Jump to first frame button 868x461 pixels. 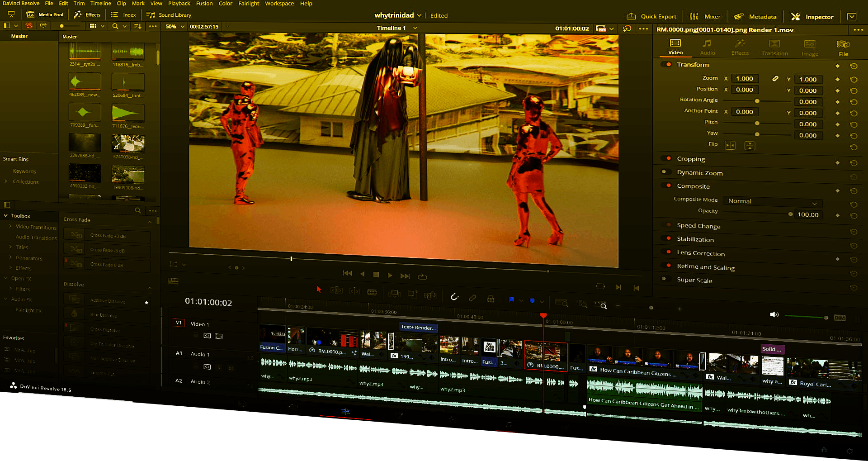(x=347, y=273)
